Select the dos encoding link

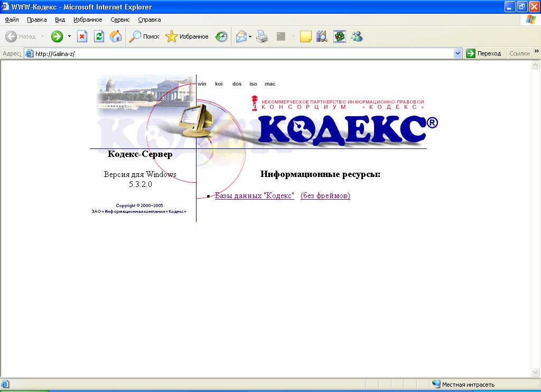pyautogui.click(x=237, y=84)
